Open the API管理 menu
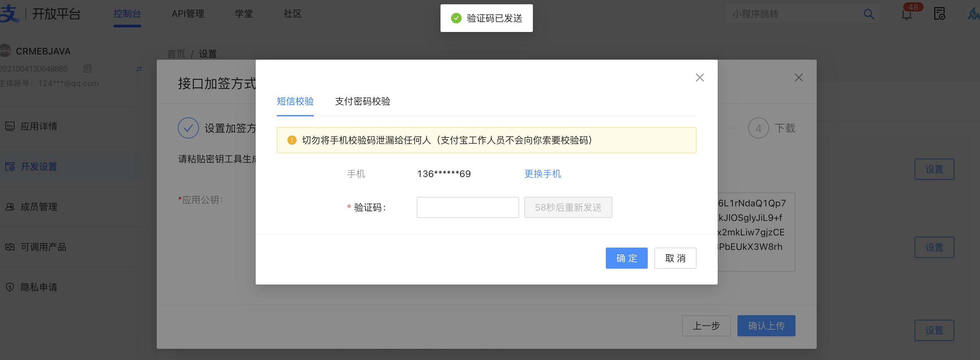The image size is (980, 360). point(187,14)
